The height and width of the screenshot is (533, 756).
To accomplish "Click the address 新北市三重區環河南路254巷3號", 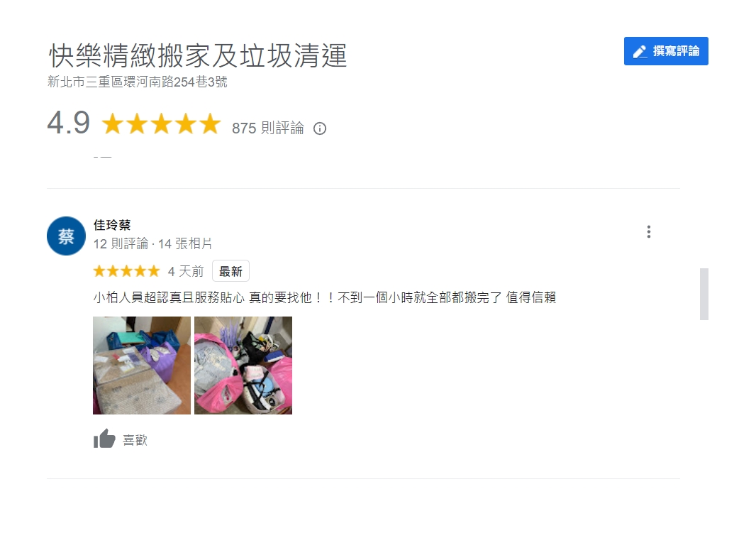I will 138,82.
